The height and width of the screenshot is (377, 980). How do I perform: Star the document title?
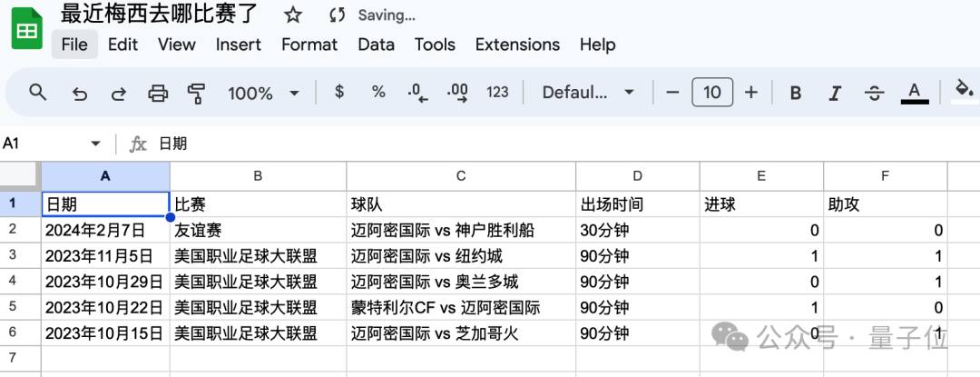click(x=292, y=15)
